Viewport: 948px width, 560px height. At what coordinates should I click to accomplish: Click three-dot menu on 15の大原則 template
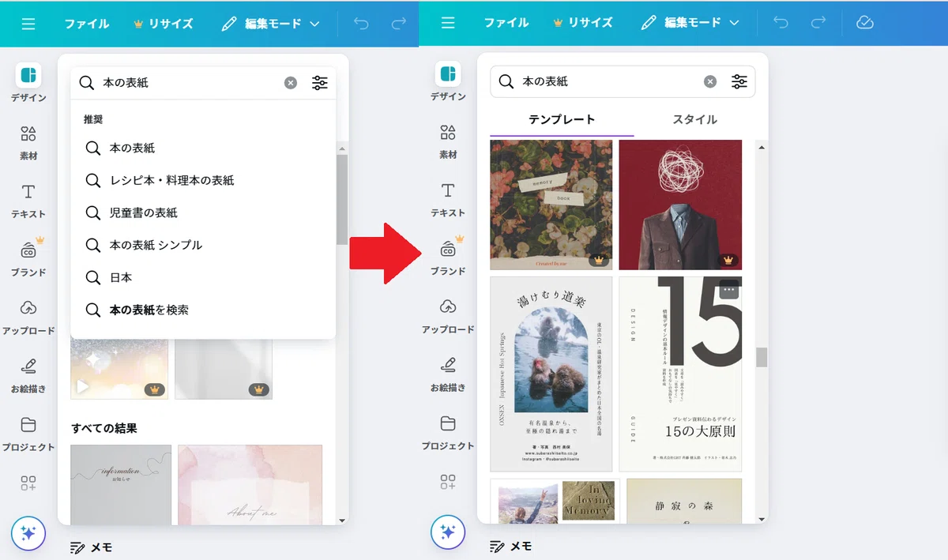click(x=729, y=290)
